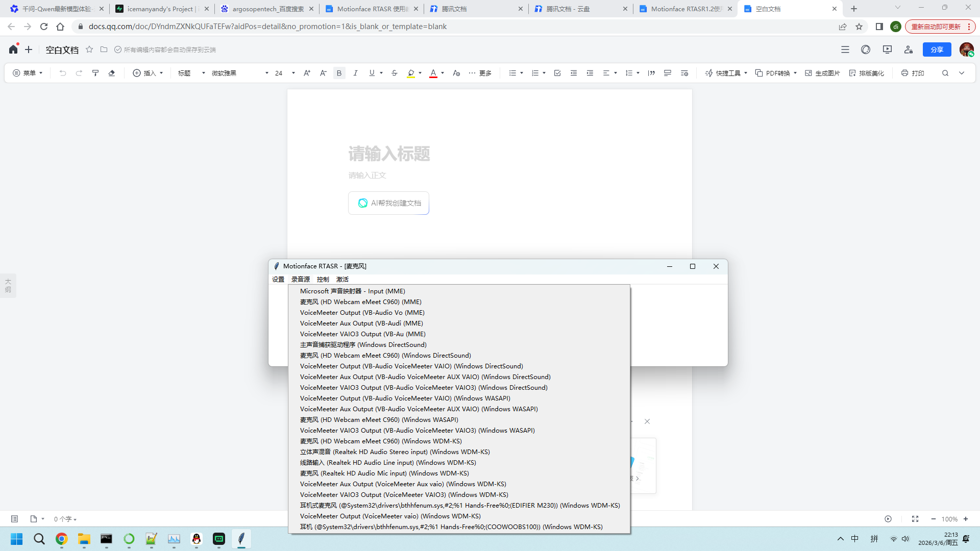Open the 快捷工具 dropdown
The height and width of the screenshot is (551, 980).
pos(726,73)
